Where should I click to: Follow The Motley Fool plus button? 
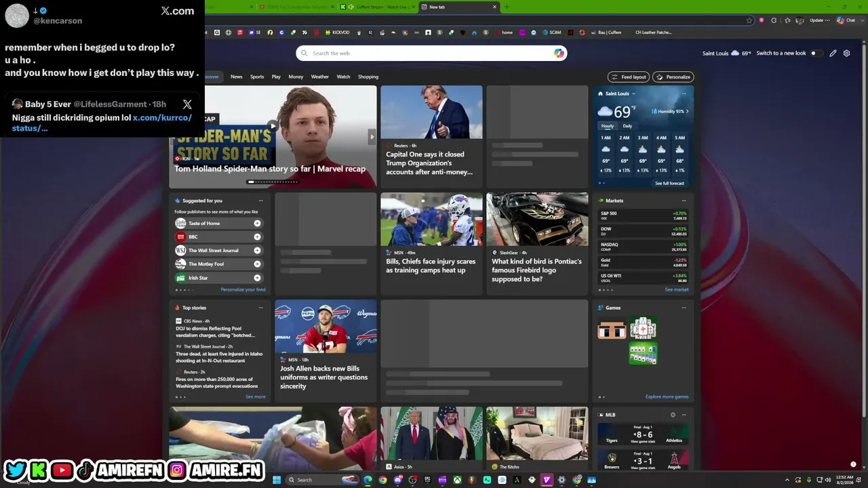257,264
